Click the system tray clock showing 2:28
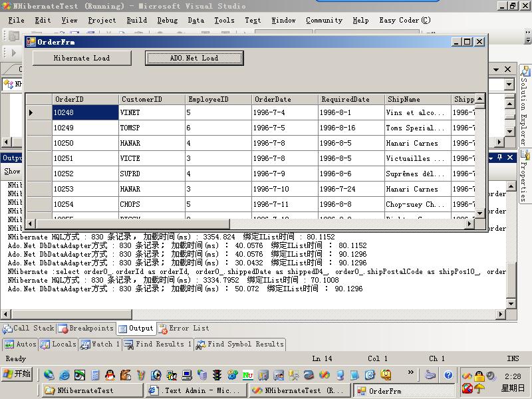532x399 pixels. pos(513,376)
